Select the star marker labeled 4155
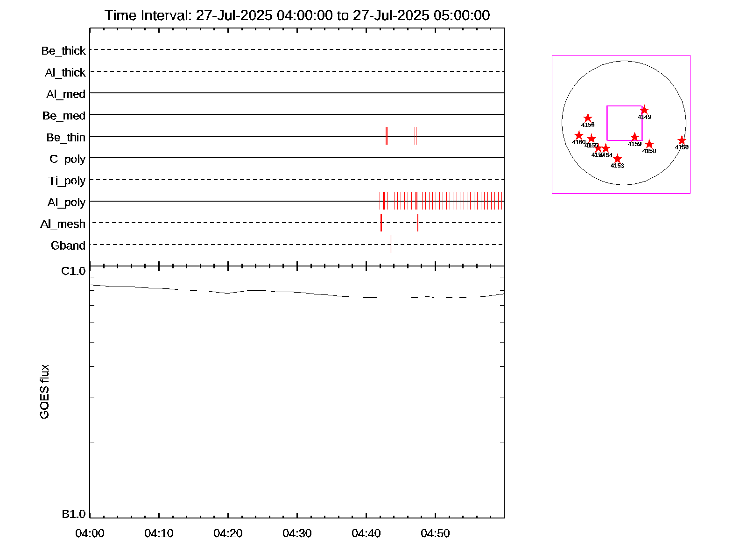747x560 pixels. coord(592,139)
